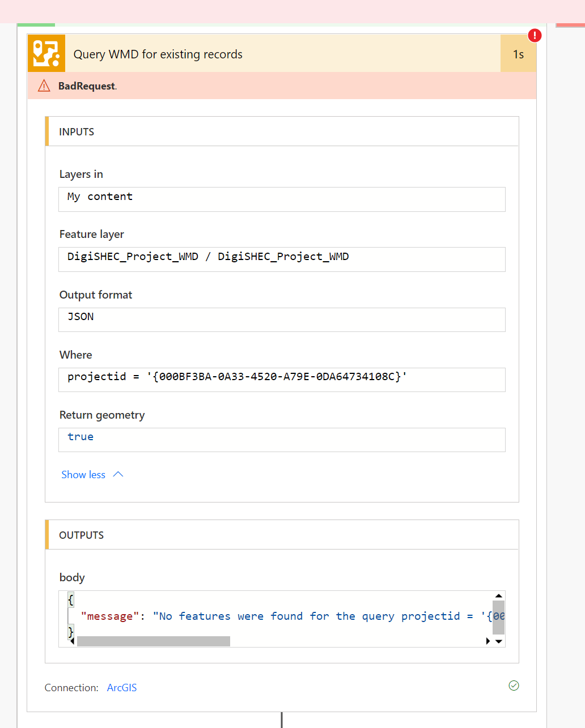Click the vertical scrollbar thumb in body

click(x=499, y=618)
